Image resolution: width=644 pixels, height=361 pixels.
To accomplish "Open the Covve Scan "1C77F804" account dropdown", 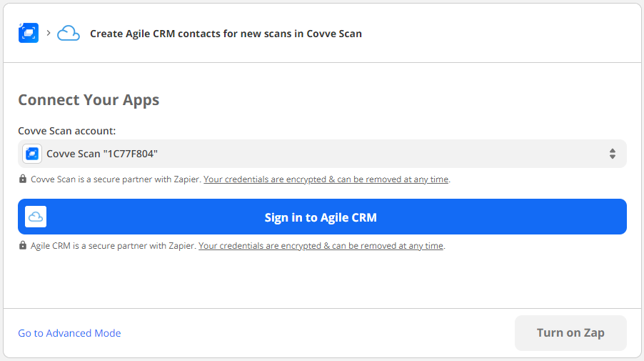I will tap(321, 154).
